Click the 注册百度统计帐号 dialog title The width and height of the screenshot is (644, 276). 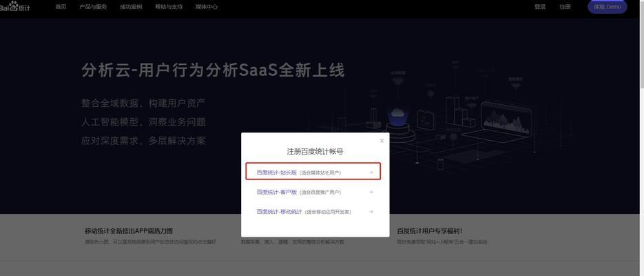click(315, 152)
